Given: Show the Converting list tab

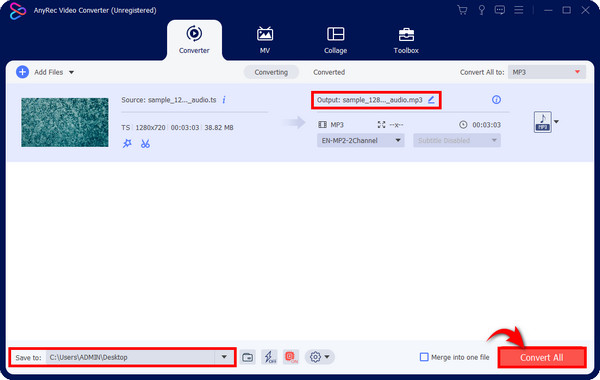Looking at the screenshot, I should (271, 72).
